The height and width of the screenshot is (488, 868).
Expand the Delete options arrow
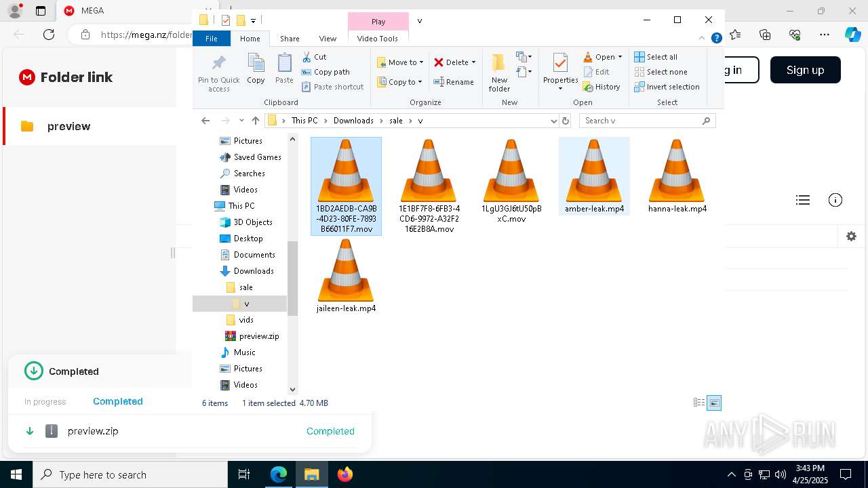[x=473, y=62]
